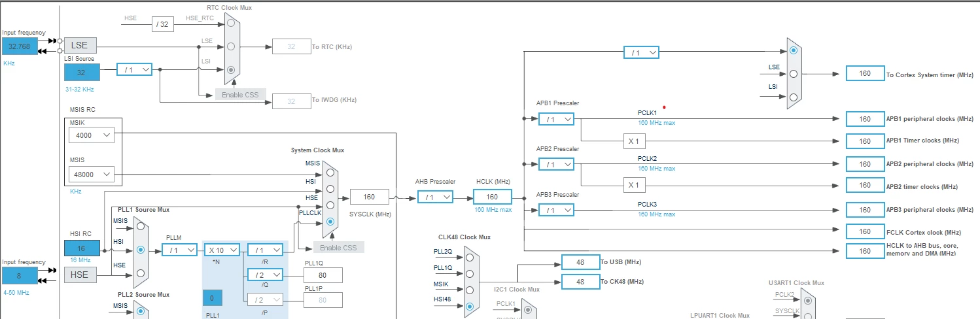Open the PLL1 /R divider dropdown

[265, 250]
